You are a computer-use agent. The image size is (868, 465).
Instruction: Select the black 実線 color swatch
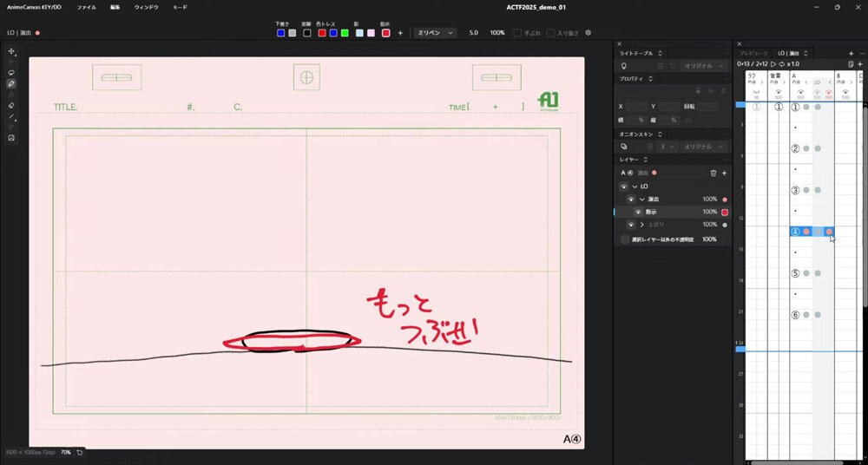click(x=306, y=33)
